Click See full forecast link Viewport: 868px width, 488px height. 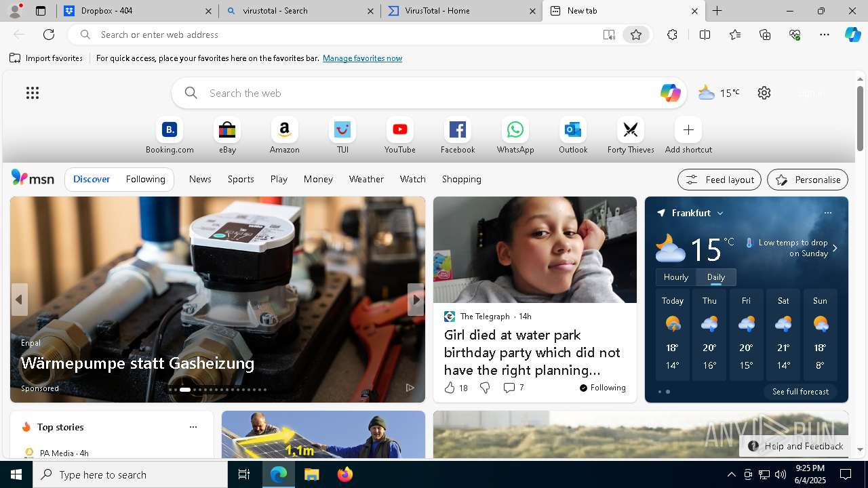(800, 392)
